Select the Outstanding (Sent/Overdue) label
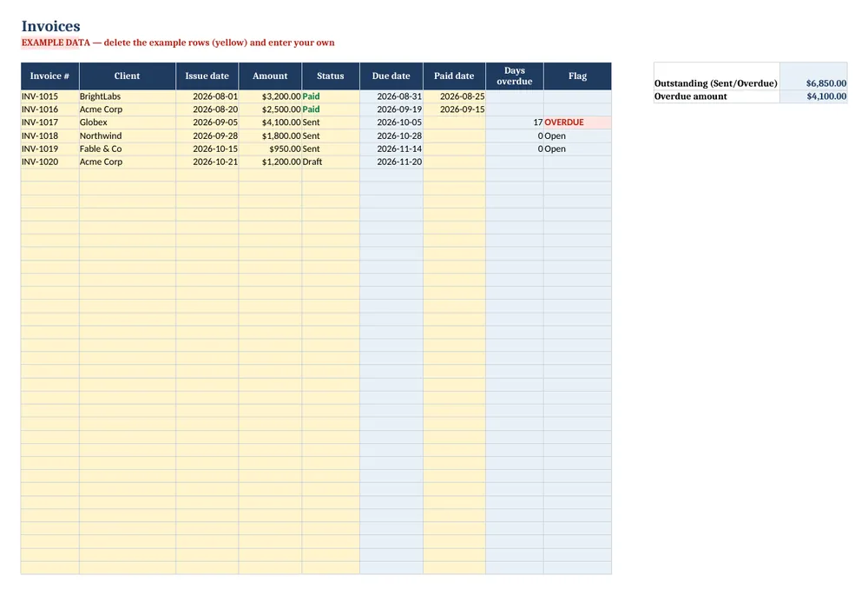 [716, 83]
